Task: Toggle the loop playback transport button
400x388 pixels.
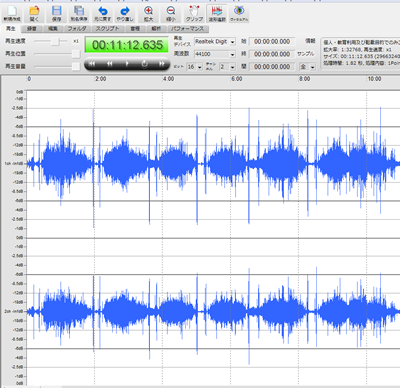Action: click(x=144, y=64)
